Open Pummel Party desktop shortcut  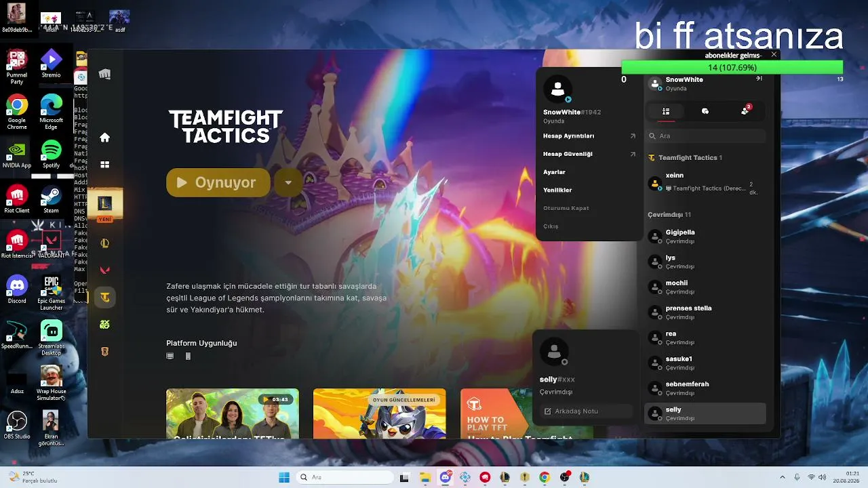coord(17,67)
